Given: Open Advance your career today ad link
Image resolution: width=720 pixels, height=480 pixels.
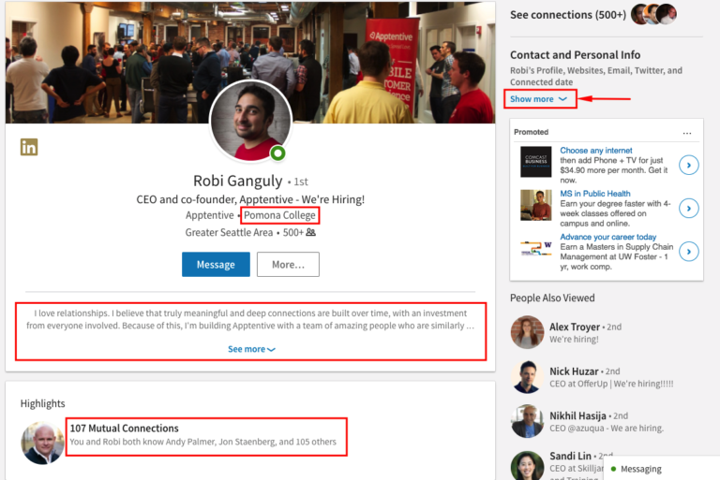Looking at the screenshot, I should [x=608, y=237].
